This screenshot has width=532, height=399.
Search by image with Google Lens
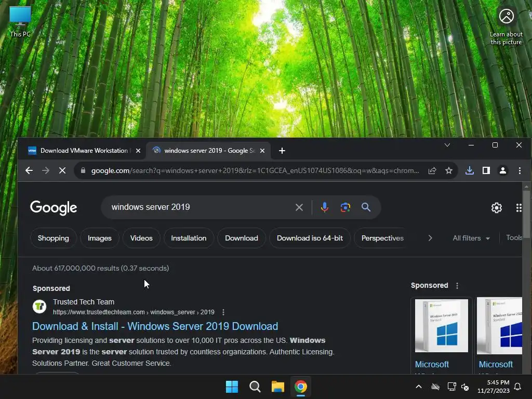click(345, 207)
